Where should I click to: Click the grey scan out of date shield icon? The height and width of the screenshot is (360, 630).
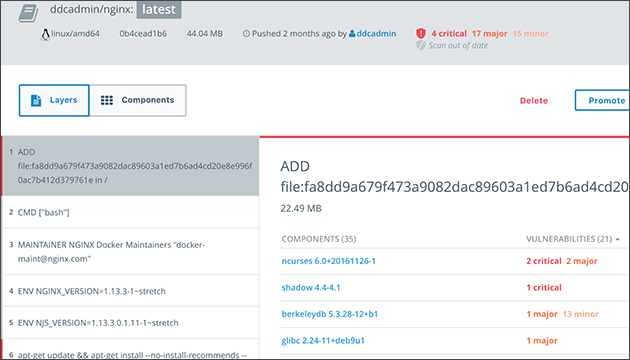point(421,45)
